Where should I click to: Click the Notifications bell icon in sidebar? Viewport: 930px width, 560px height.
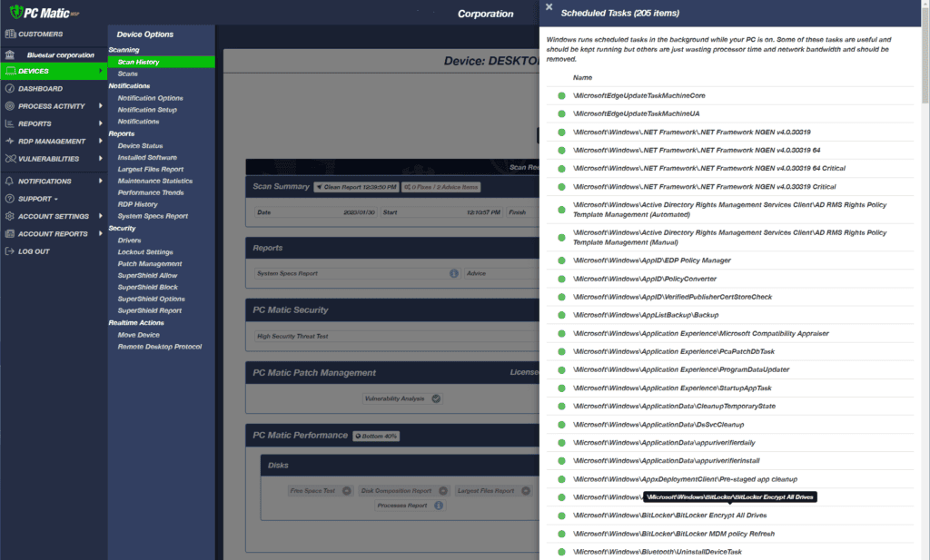point(9,181)
